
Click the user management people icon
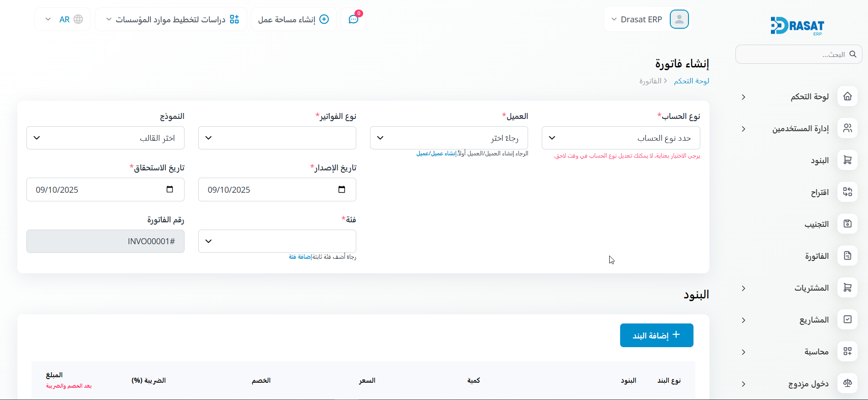click(847, 128)
